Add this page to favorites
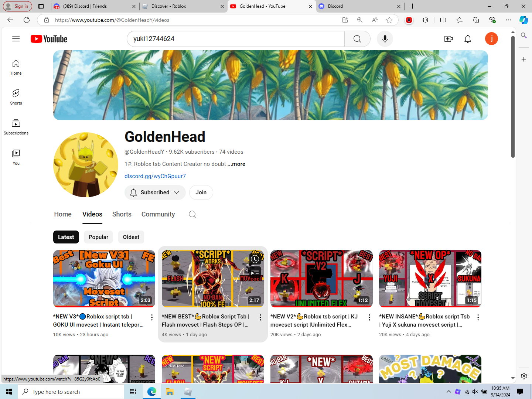The height and width of the screenshot is (399, 532). (389, 20)
